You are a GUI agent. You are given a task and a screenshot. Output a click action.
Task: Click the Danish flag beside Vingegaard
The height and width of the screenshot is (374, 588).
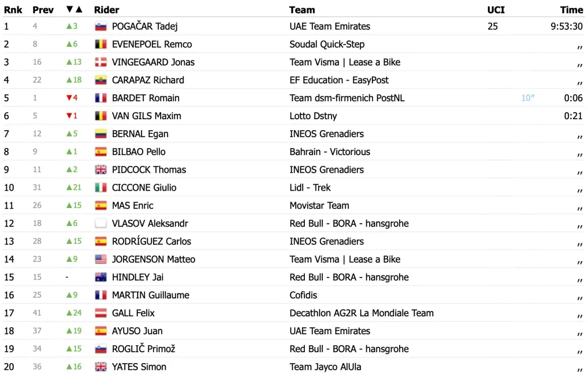point(101,63)
